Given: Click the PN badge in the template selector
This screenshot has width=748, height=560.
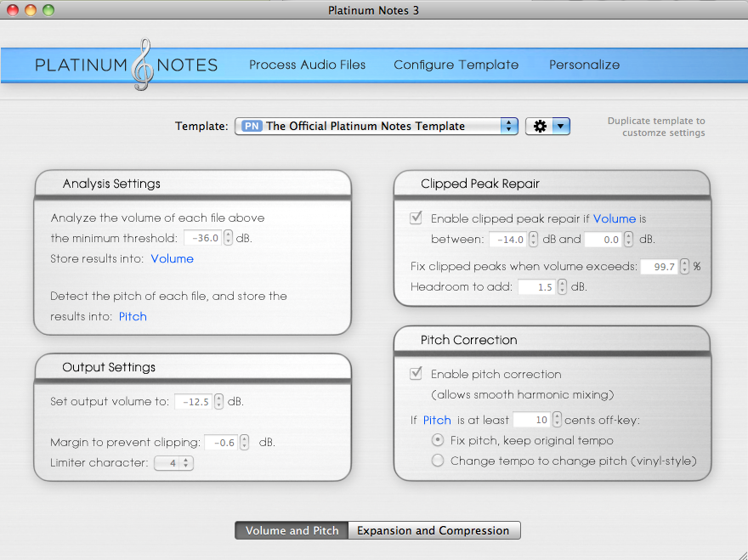Looking at the screenshot, I should (252, 126).
